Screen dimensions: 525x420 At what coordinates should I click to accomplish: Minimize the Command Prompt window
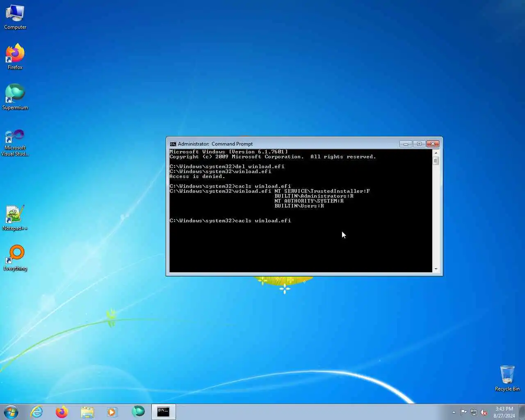406,144
